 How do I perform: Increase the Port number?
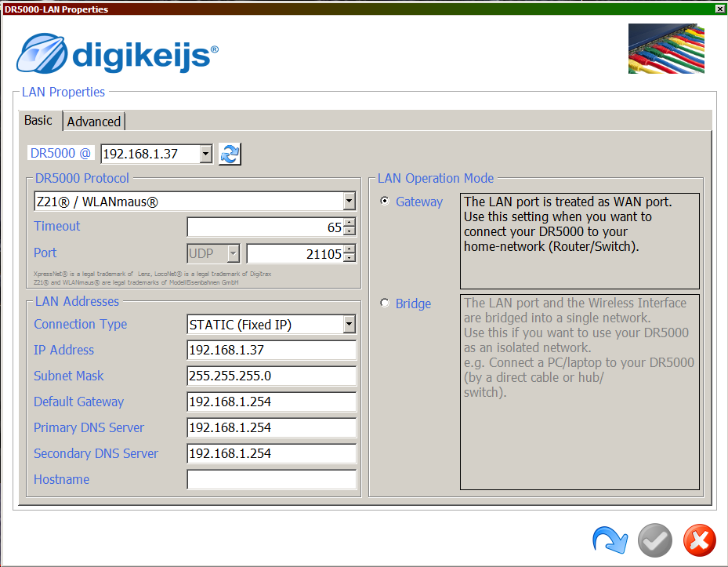pos(350,249)
